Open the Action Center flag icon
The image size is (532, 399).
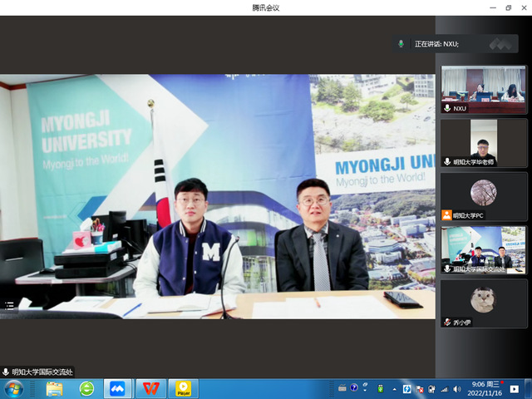pyautogui.click(x=420, y=389)
